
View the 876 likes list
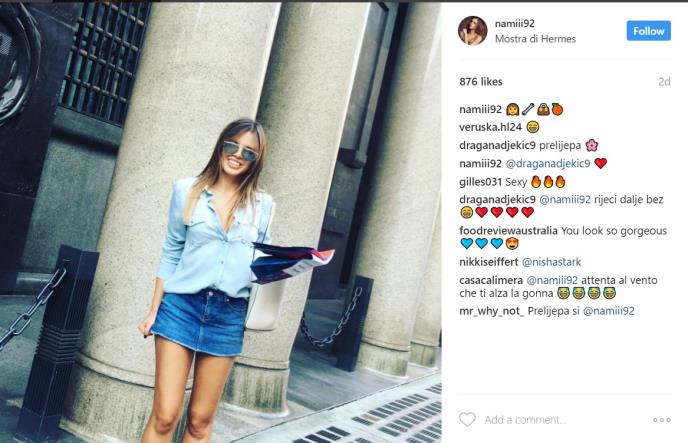pyautogui.click(x=481, y=82)
